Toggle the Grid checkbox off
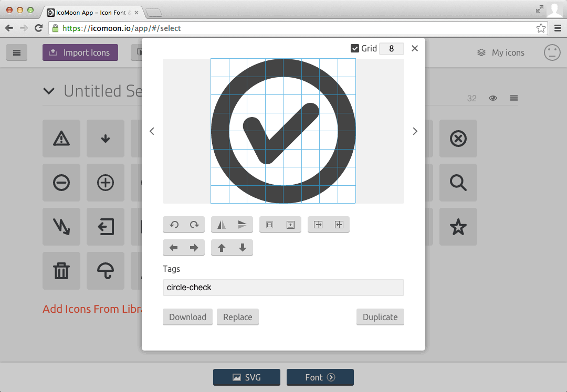Viewport: 567px width, 392px height. click(355, 48)
